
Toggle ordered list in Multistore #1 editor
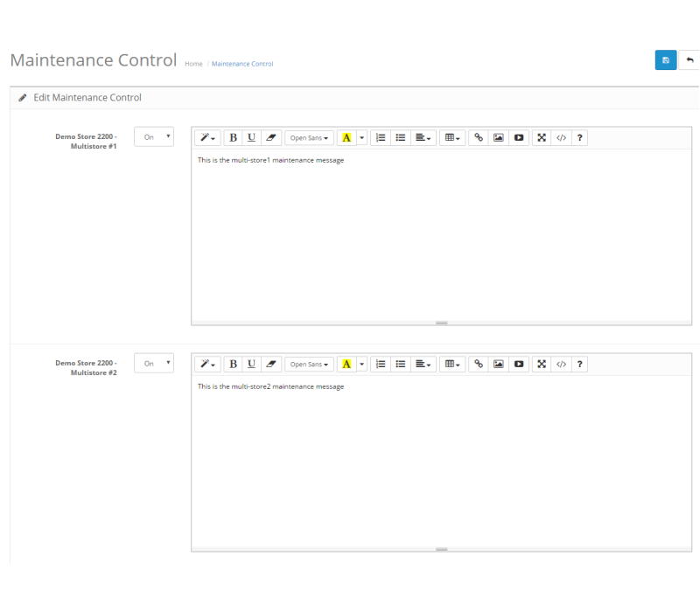pos(381,138)
